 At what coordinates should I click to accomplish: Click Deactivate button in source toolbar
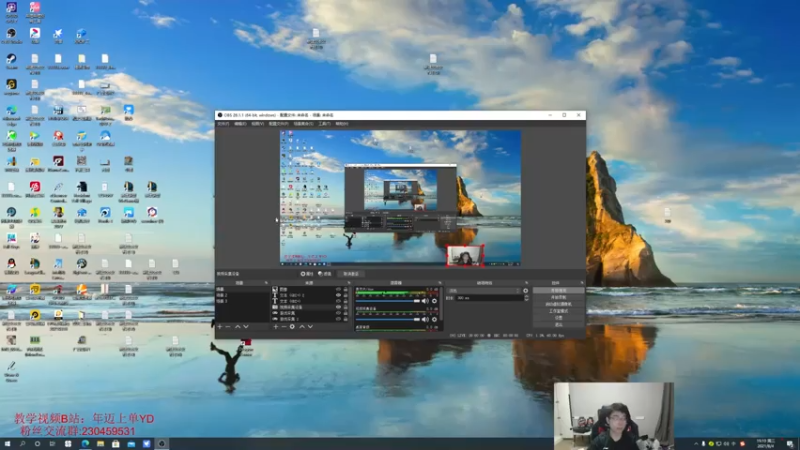coord(351,274)
